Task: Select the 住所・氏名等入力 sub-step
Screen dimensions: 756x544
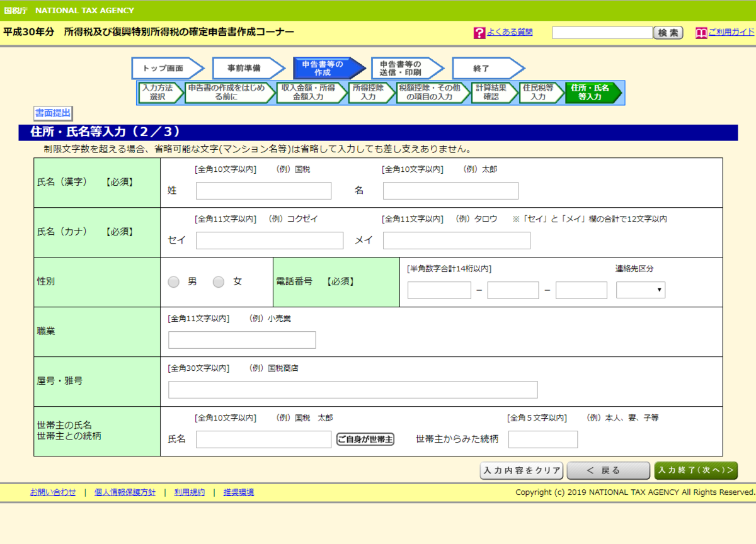Action: (593, 93)
